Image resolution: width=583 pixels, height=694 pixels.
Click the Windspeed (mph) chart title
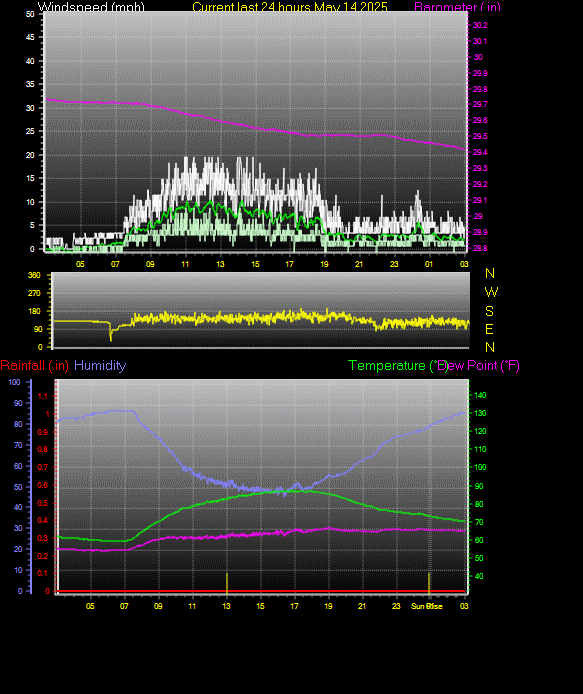[91, 7]
